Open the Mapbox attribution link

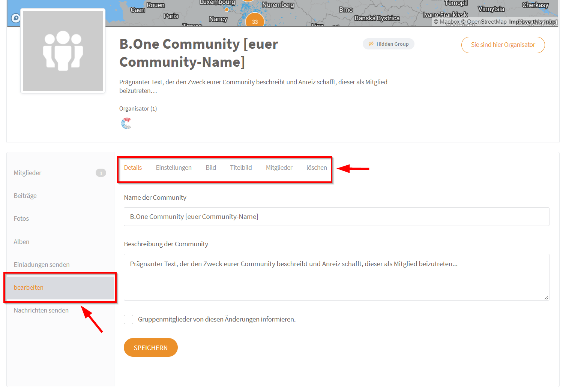pos(446,22)
